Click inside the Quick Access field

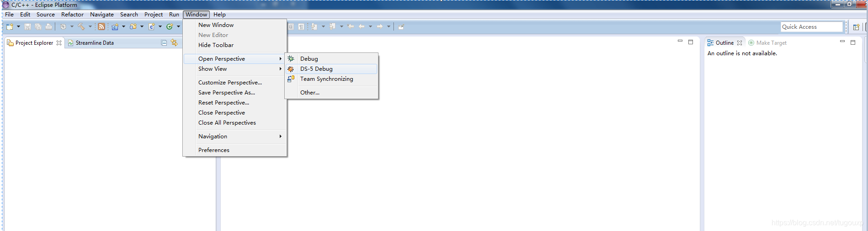[811, 27]
